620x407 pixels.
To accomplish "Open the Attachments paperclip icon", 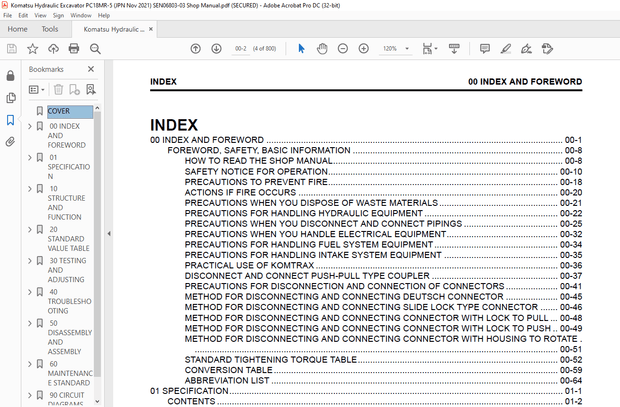I will tap(11, 142).
